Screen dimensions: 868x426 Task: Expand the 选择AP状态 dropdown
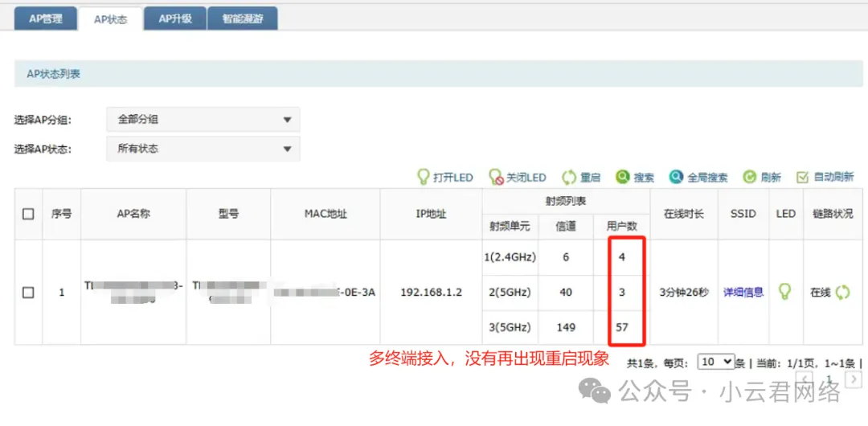coord(203,149)
